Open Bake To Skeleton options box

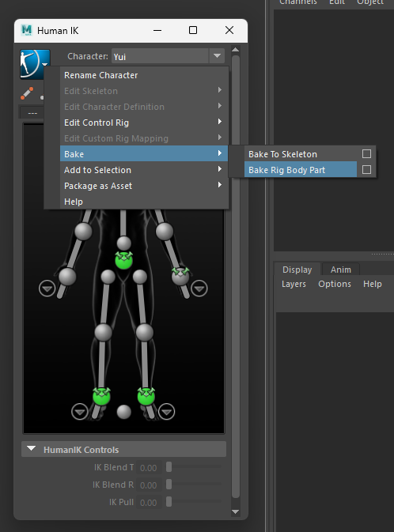coord(366,153)
